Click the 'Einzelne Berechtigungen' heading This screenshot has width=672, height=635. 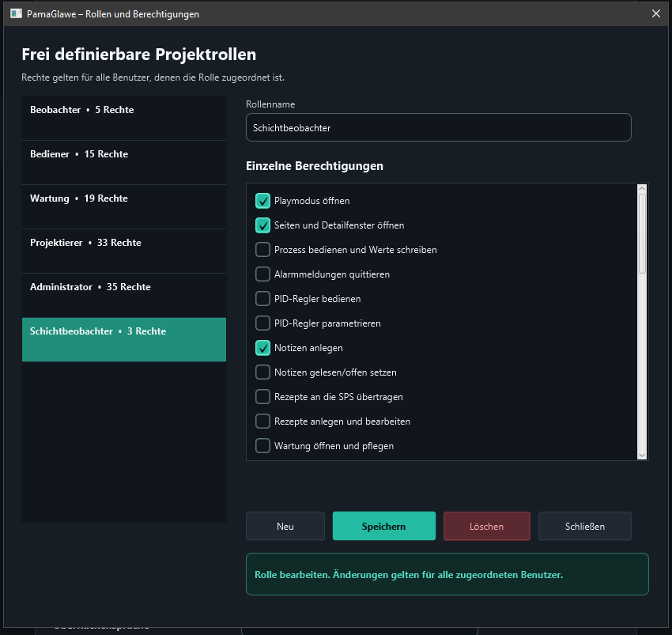[315, 166]
